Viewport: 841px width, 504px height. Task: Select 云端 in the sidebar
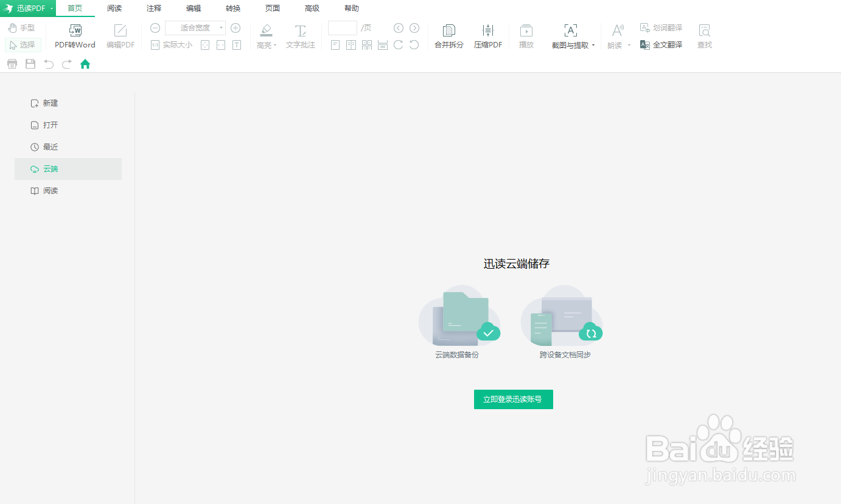(x=68, y=169)
